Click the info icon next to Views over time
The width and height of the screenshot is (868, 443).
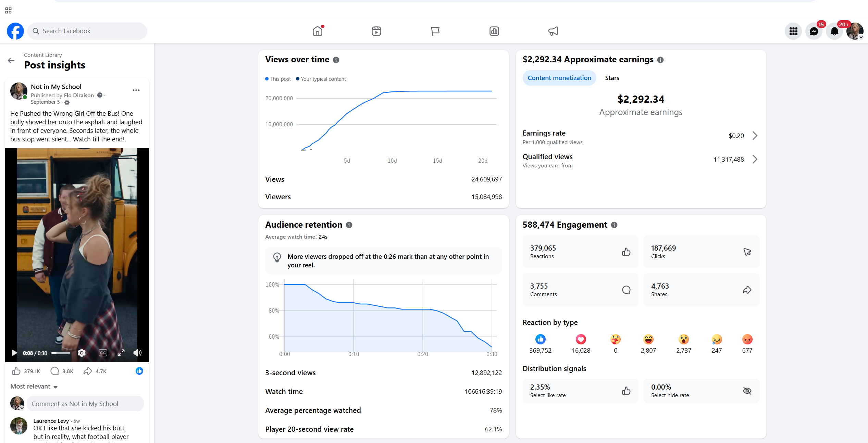336,60
